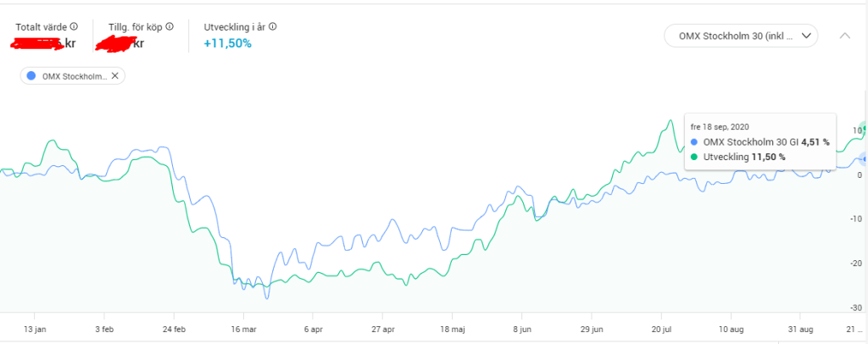This screenshot has height=344, width=868.
Task: Collapse the chart panel with the chevron
Action: coord(844,36)
